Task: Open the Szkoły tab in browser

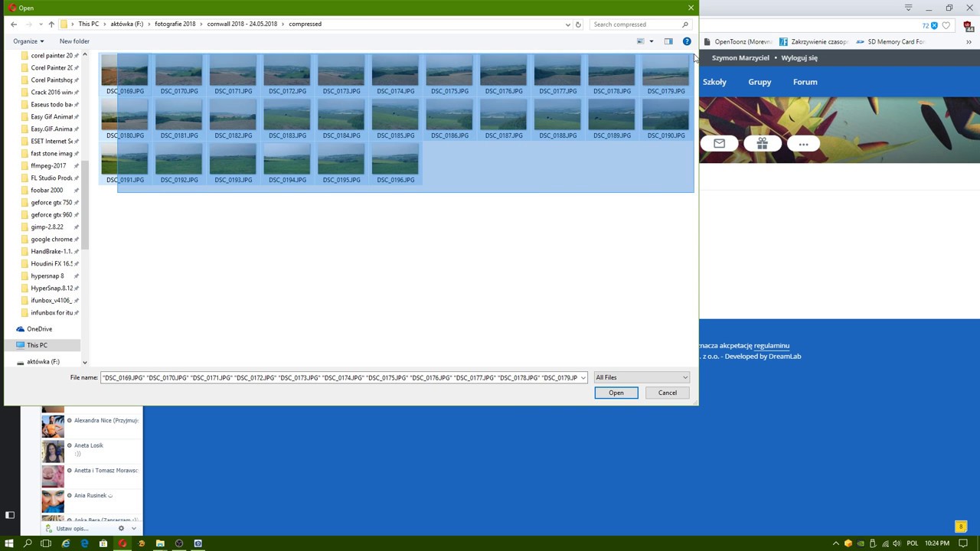Action: tap(714, 82)
